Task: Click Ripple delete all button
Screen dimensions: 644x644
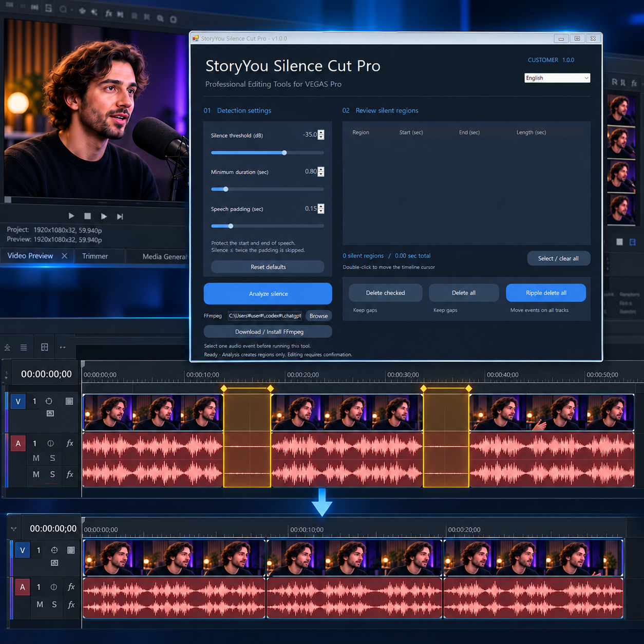Action: click(x=546, y=293)
